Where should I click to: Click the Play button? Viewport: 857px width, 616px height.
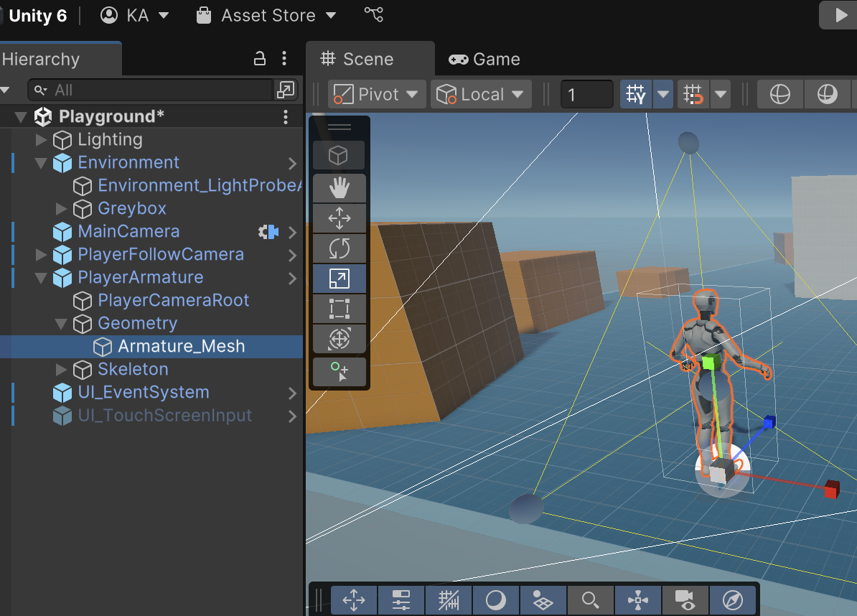coord(840,15)
